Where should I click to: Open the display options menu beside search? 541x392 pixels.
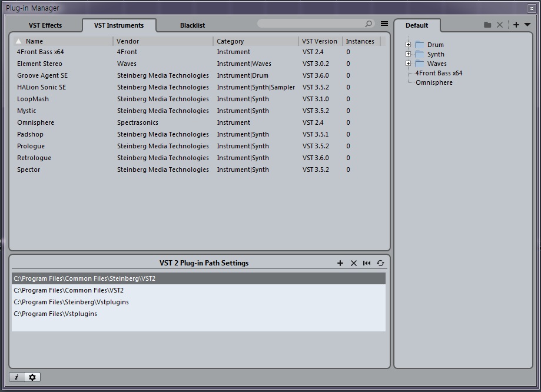point(384,24)
